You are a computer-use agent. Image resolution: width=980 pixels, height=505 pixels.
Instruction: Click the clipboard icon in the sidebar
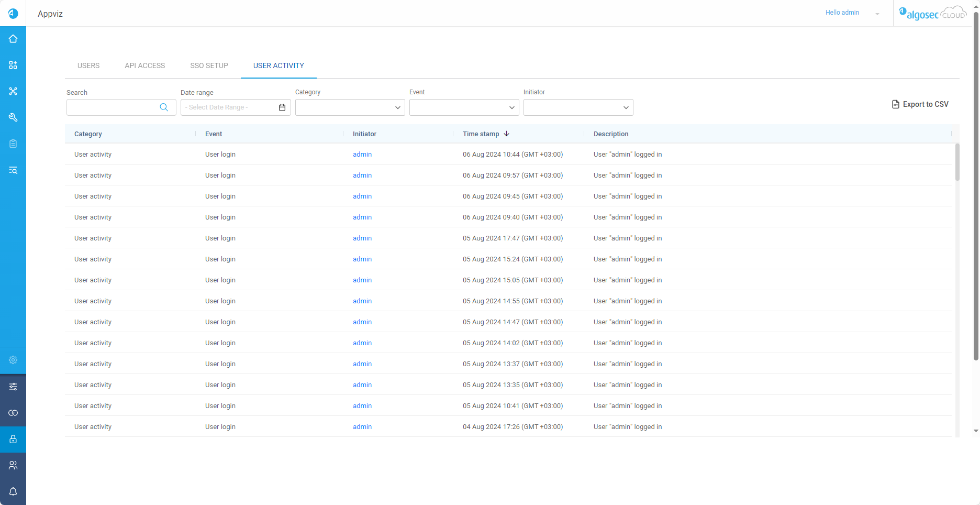pyautogui.click(x=13, y=144)
